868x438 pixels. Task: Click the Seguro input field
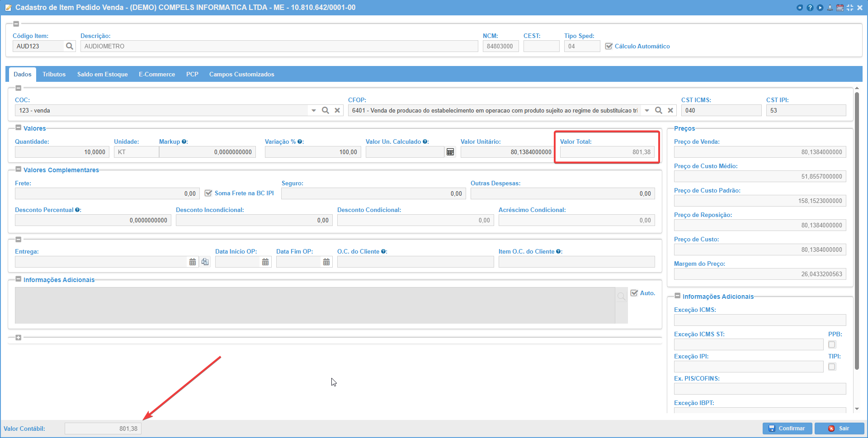point(373,193)
